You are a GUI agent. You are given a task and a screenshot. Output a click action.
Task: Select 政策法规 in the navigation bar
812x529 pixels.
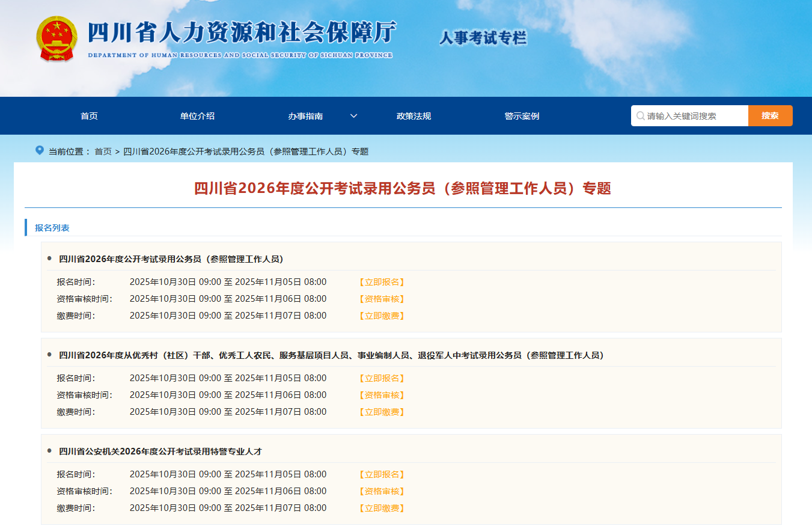[414, 116]
